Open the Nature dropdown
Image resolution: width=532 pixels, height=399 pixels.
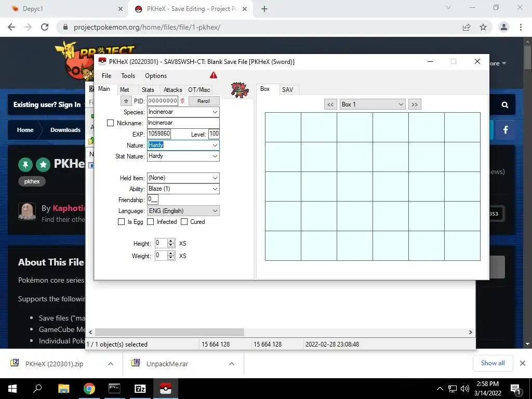tap(215, 145)
